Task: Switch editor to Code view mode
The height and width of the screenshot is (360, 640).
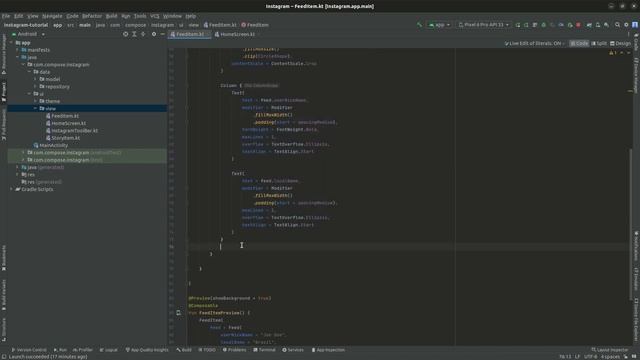Action: 579,43
